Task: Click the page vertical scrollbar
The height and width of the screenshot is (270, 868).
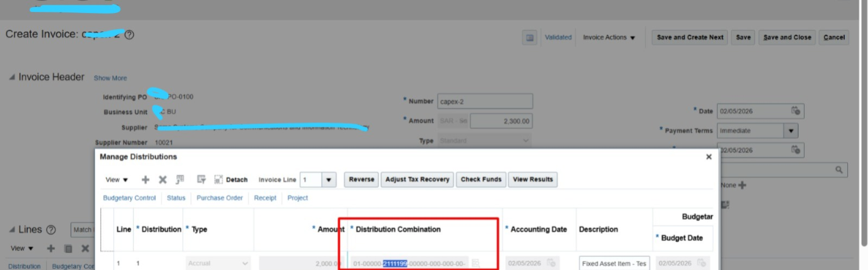Action: [864, 124]
